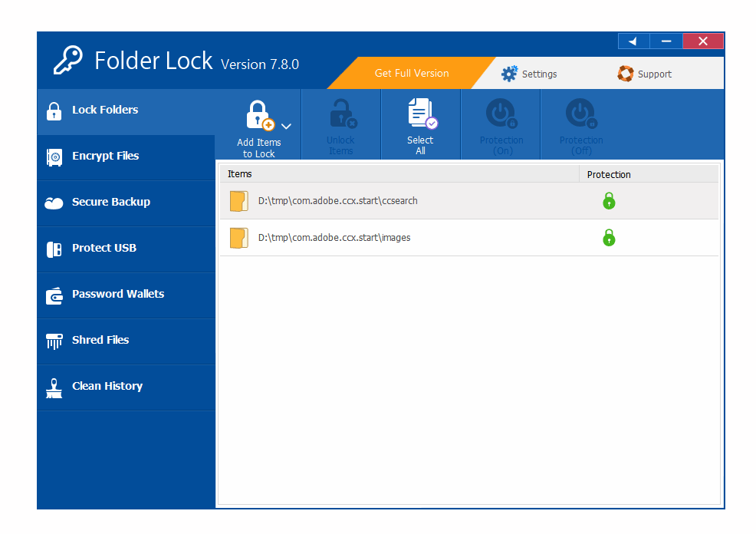This screenshot has width=756, height=534.
Task: Click Select All toolbar button
Action: [420, 125]
